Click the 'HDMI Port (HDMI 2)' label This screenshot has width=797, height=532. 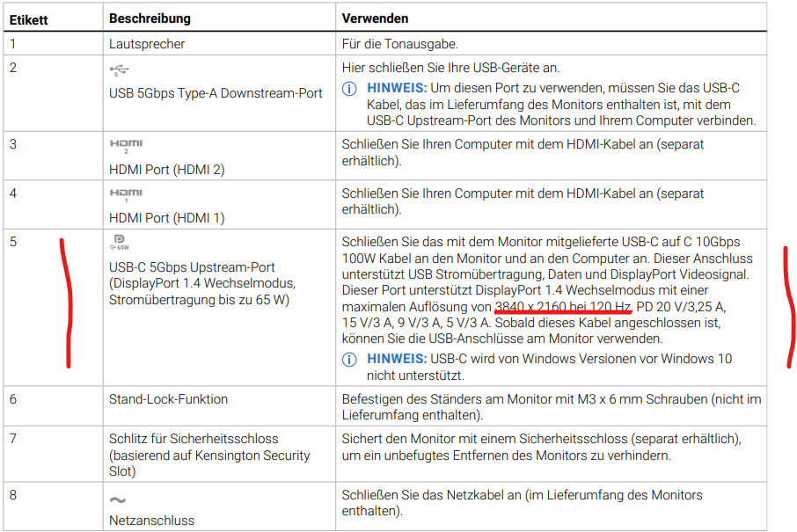[x=167, y=169]
